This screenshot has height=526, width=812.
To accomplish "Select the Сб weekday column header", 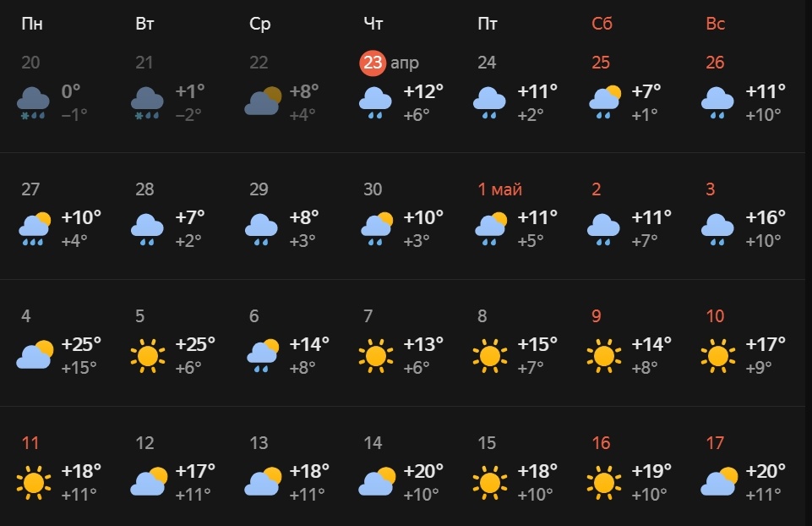I will tap(602, 24).
